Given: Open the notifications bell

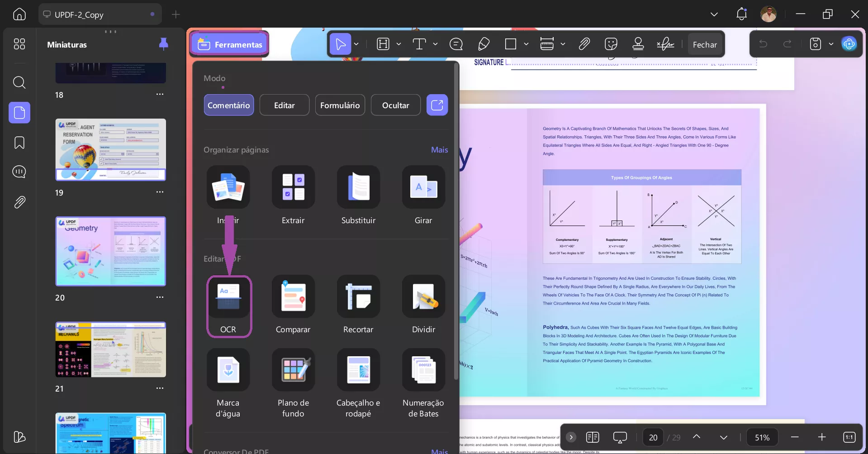Looking at the screenshot, I should tap(741, 14).
